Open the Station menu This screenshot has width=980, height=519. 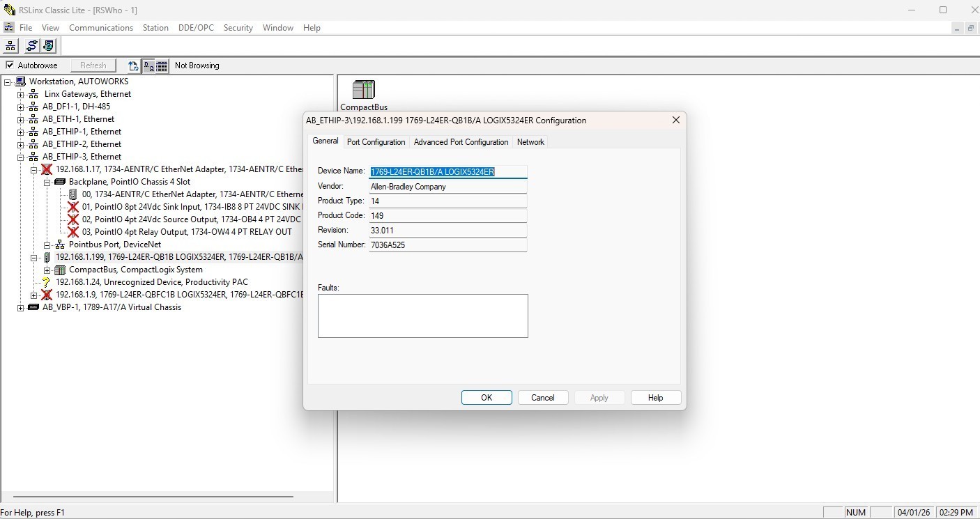point(155,28)
